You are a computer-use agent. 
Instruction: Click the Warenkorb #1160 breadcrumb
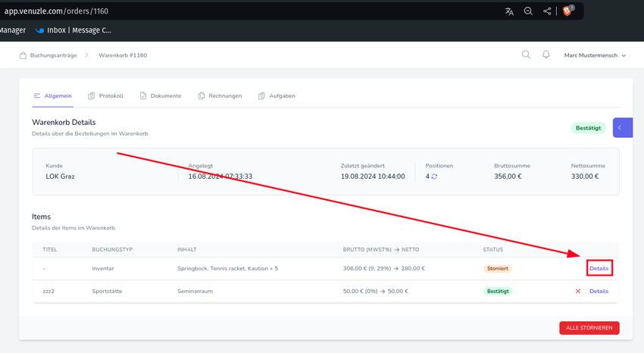123,55
